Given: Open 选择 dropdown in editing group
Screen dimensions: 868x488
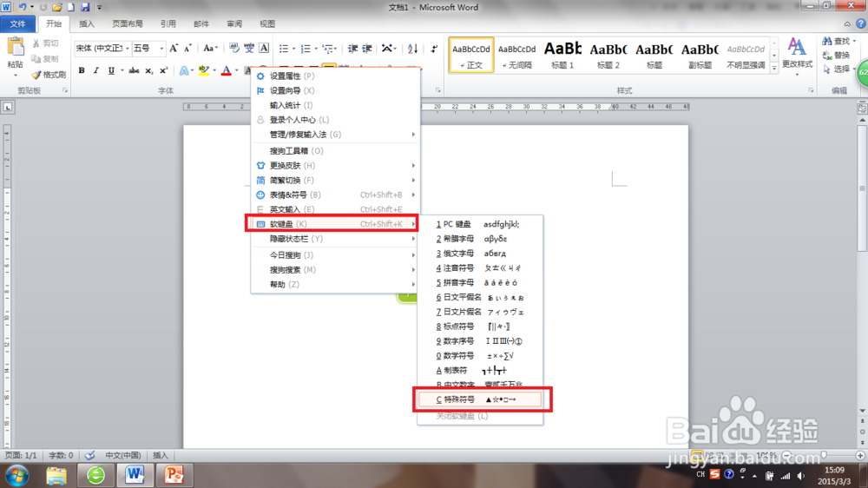Looking at the screenshot, I should point(838,69).
